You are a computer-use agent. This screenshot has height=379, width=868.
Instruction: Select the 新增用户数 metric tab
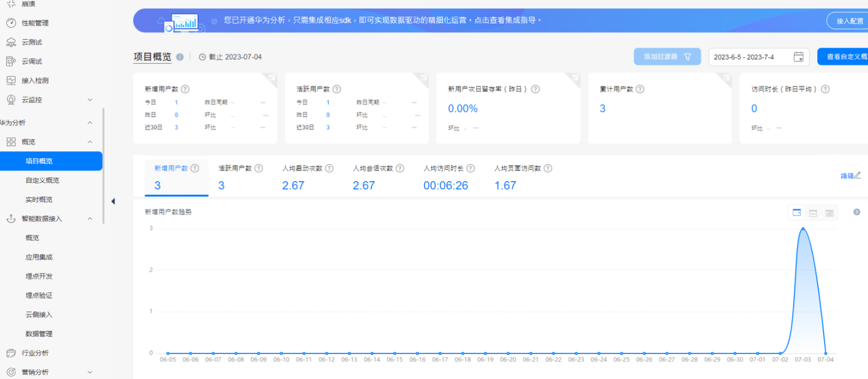tap(177, 178)
